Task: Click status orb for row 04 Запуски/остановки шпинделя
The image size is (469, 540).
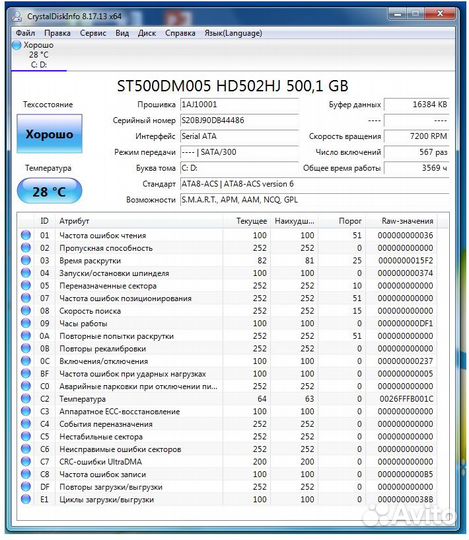Action: (26, 273)
